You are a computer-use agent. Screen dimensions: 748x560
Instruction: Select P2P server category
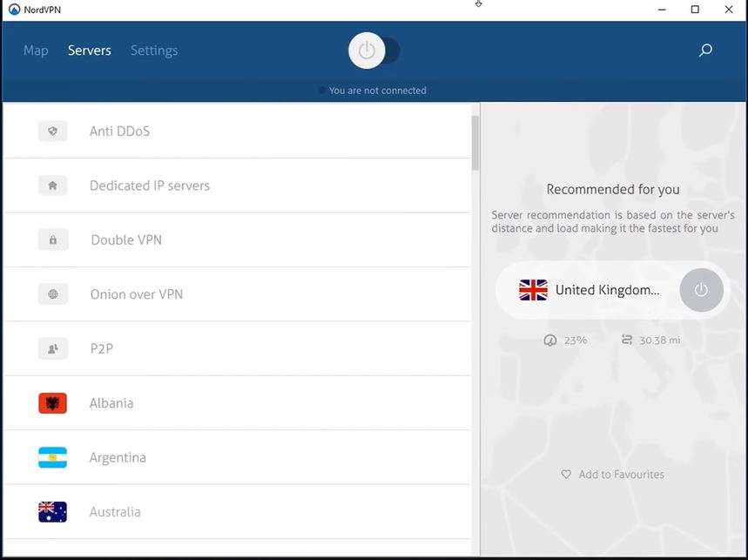click(238, 348)
